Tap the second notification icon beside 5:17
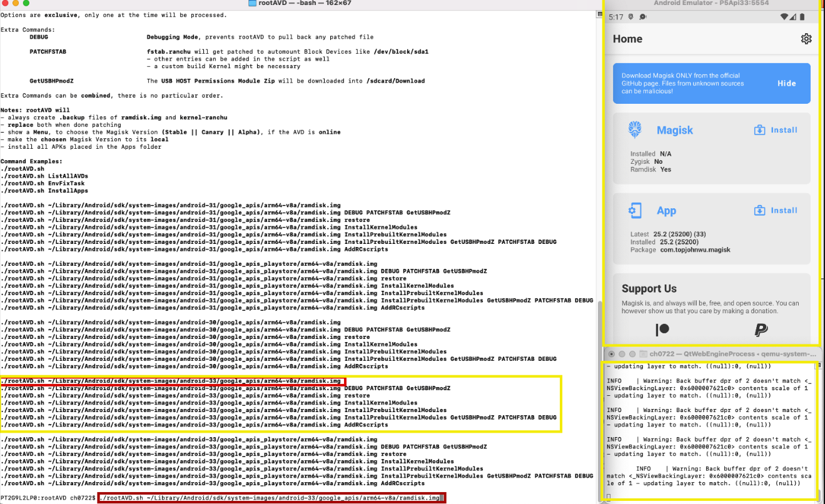 tap(644, 17)
